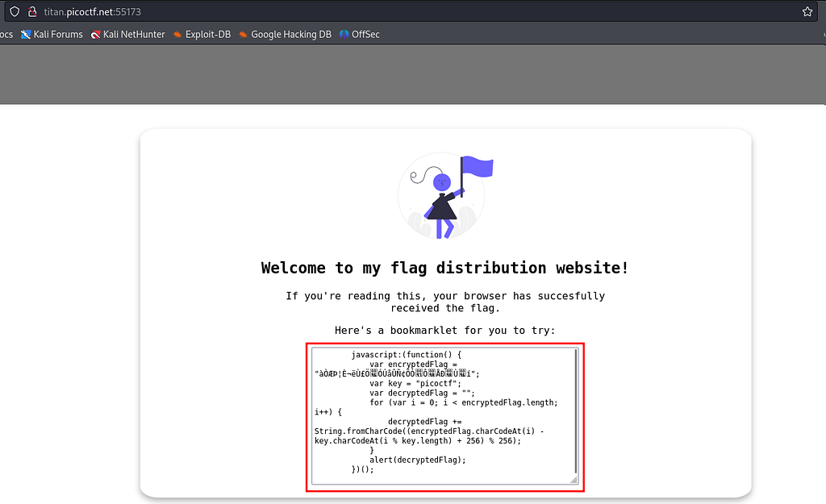826x504 pixels.
Task: Click the 'alert(decryptedFlag);' code line
Action: 418,460
